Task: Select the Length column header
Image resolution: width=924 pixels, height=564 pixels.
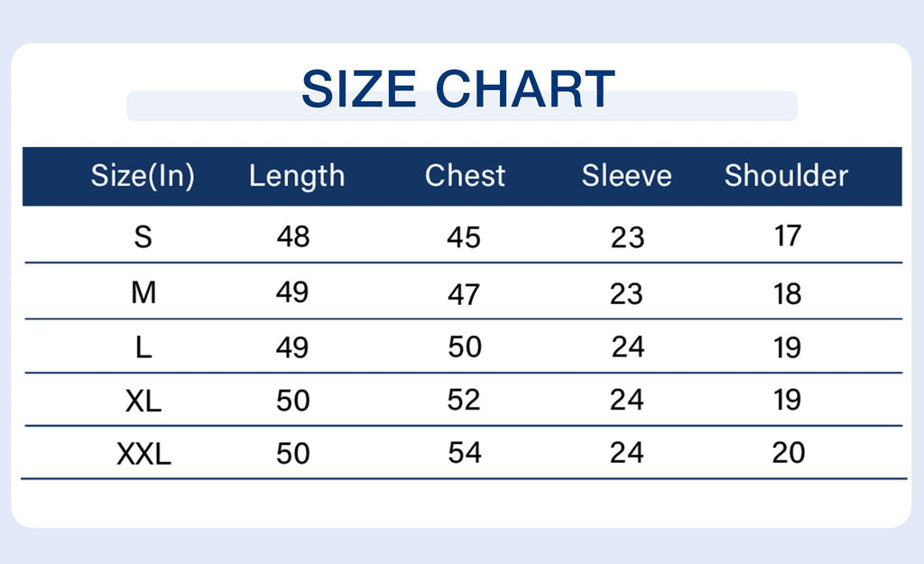Action: tap(297, 175)
